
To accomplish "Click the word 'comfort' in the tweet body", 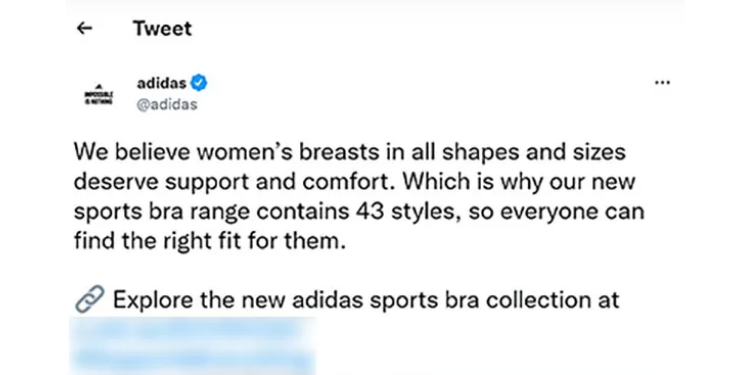I will click(x=349, y=182).
